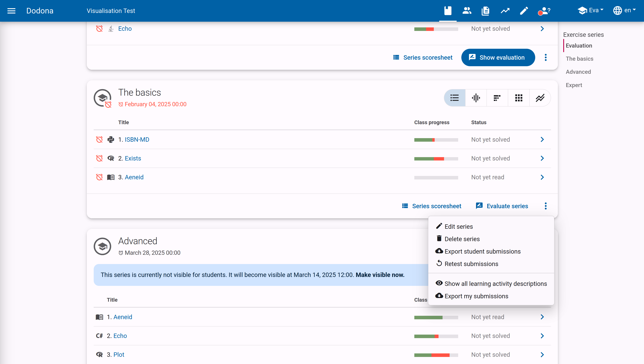This screenshot has height=364, width=644.
Task: Click the R language icon beside Exists
Action: click(111, 158)
